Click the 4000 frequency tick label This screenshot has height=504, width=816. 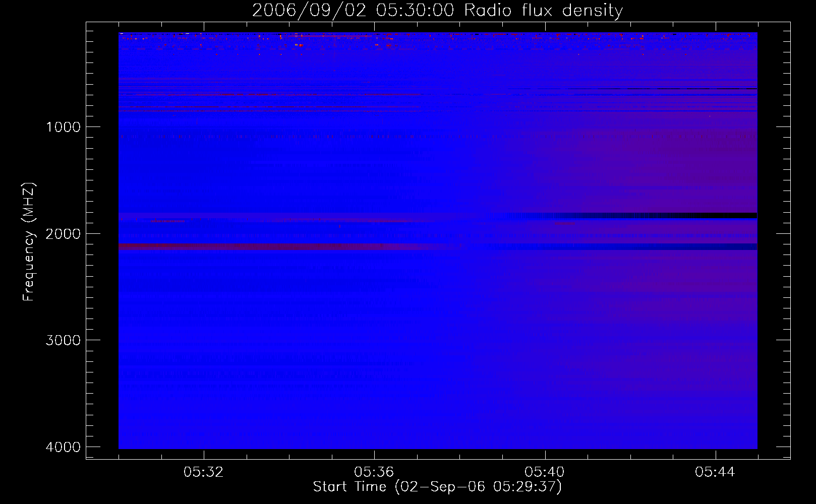point(63,447)
